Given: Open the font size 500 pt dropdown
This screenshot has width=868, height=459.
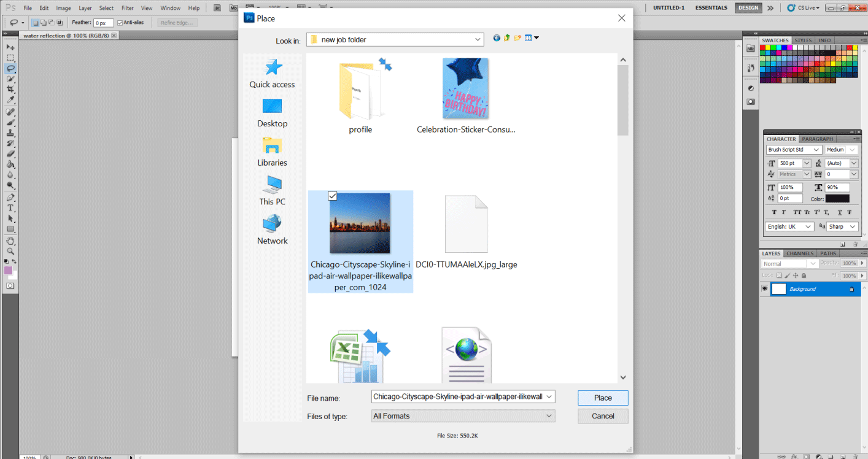Looking at the screenshot, I should point(807,163).
